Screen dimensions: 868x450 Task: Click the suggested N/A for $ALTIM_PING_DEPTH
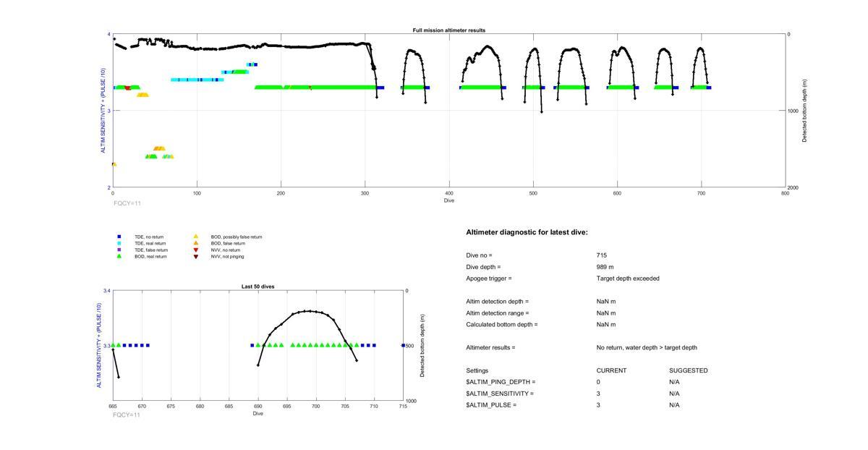coord(674,382)
